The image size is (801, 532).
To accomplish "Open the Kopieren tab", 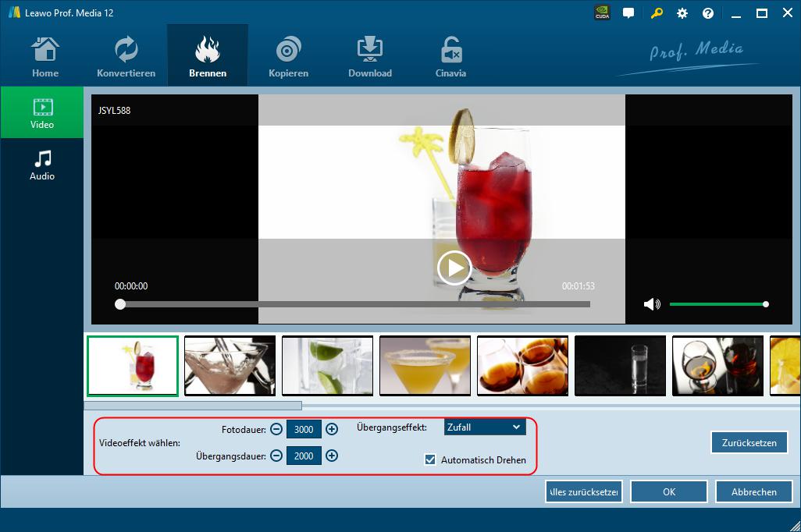I will pyautogui.click(x=288, y=56).
